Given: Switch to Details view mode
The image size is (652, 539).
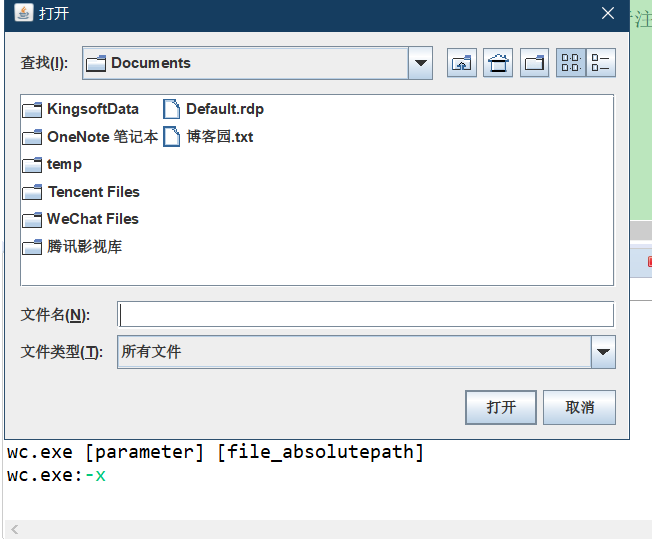Looking at the screenshot, I should pyautogui.click(x=601, y=63).
